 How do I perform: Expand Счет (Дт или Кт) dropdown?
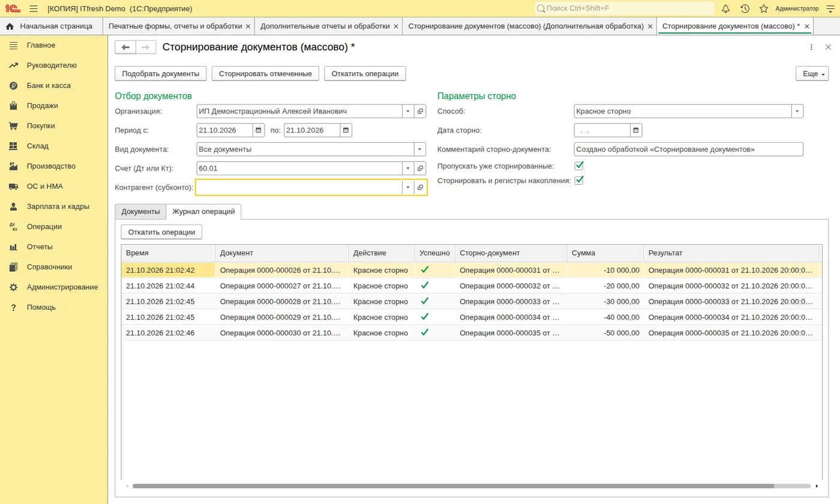point(408,169)
